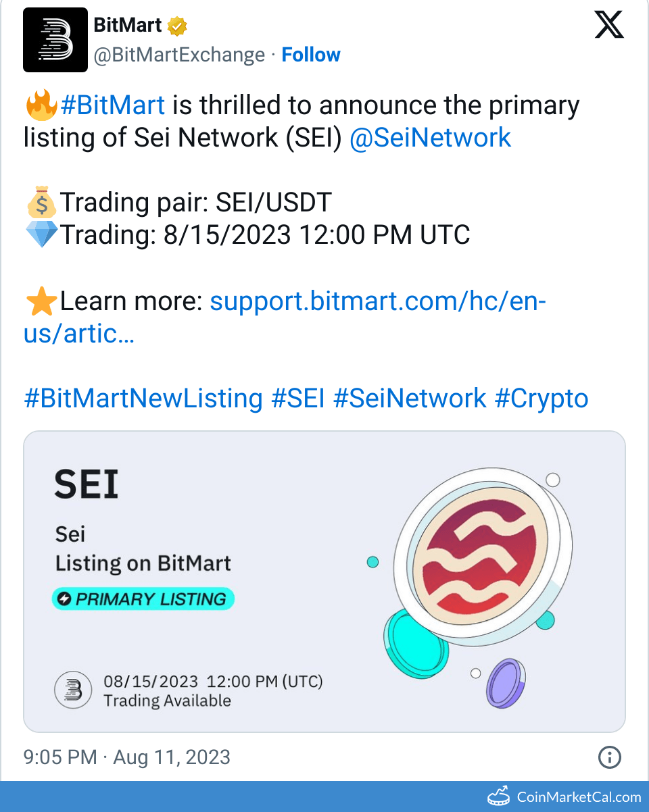Click the money bag emoji before Trading pair
This screenshot has width=649, height=812.
coord(41,201)
